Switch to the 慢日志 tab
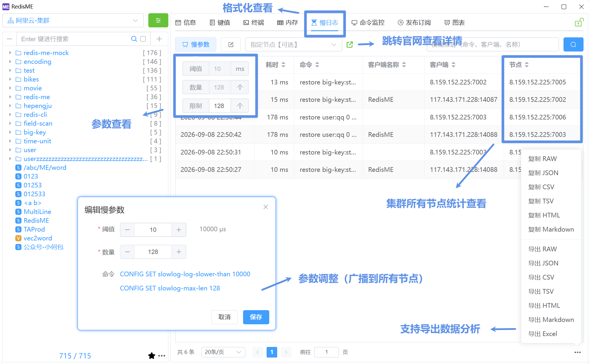This screenshot has height=364, width=590. click(x=325, y=23)
